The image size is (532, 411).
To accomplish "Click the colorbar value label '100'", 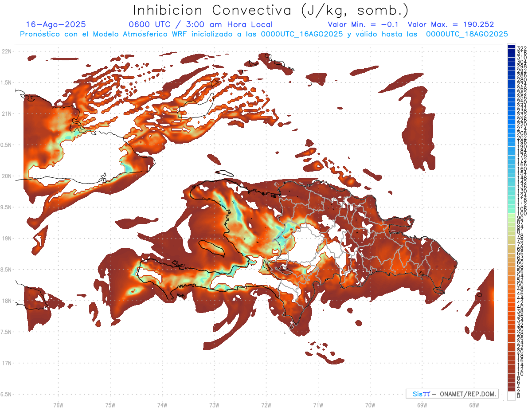I will (x=521, y=214).
